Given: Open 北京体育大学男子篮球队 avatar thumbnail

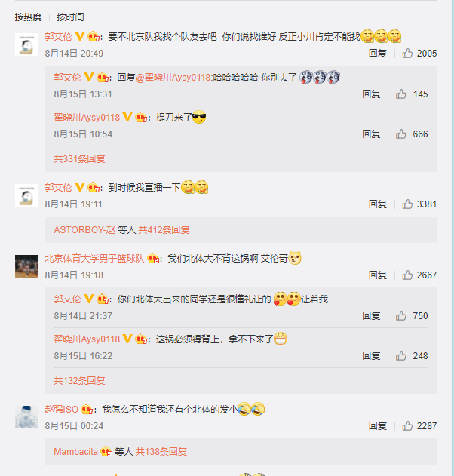Looking at the screenshot, I should click(26, 266).
